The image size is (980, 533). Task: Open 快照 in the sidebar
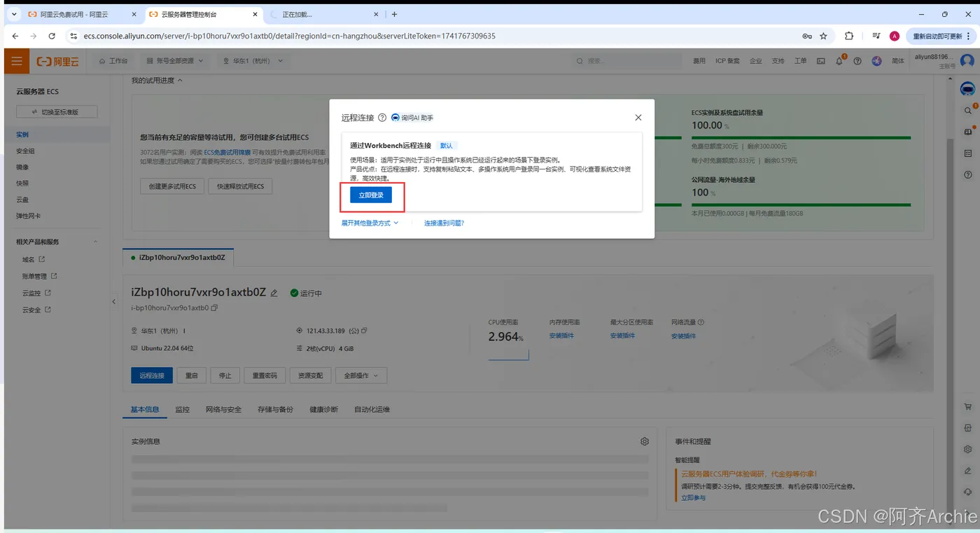click(22, 183)
